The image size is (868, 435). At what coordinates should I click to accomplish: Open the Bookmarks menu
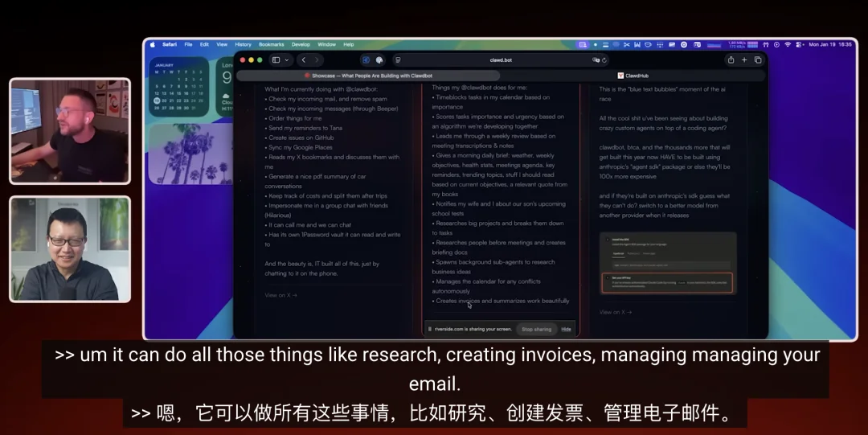(272, 44)
